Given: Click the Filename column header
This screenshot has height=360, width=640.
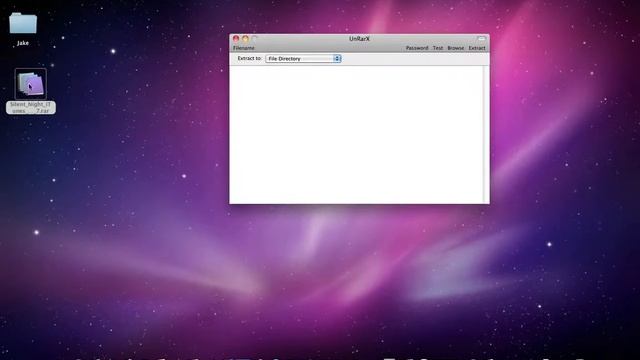Looking at the screenshot, I should pyautogui.click(x=244, y=48).
